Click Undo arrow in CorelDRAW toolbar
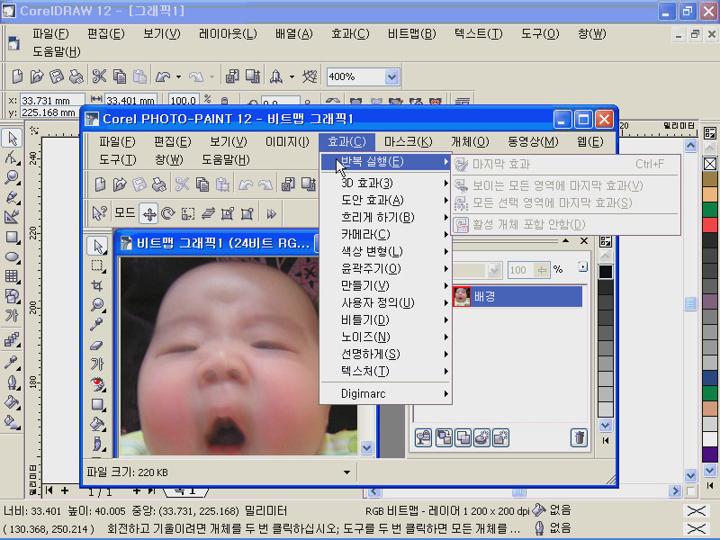 coord(163,77)
